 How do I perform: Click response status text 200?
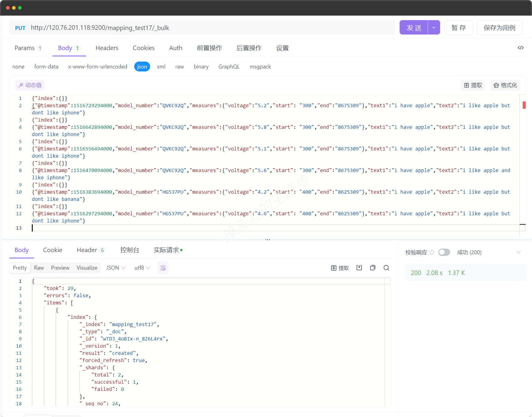pyautogui.click(x=416, y=273)
